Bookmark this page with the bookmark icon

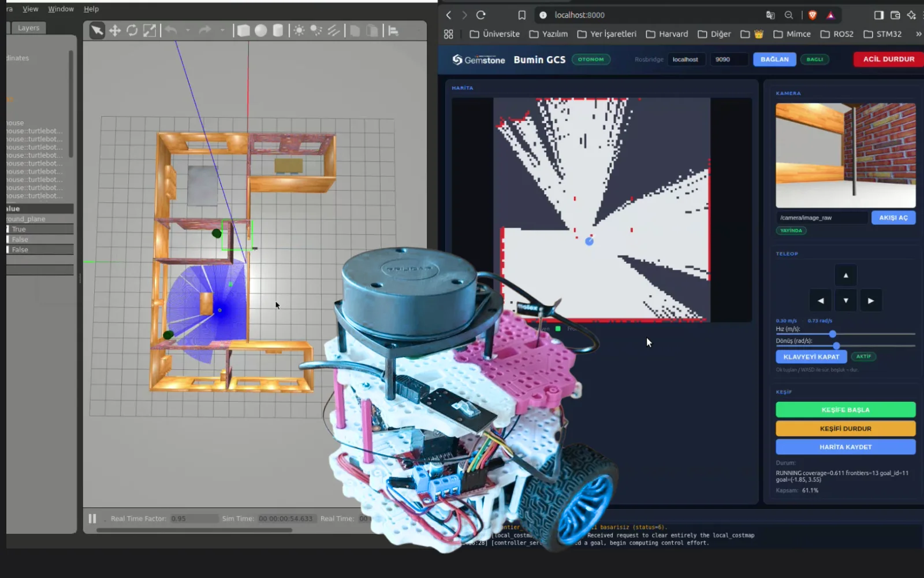[522, 15]
